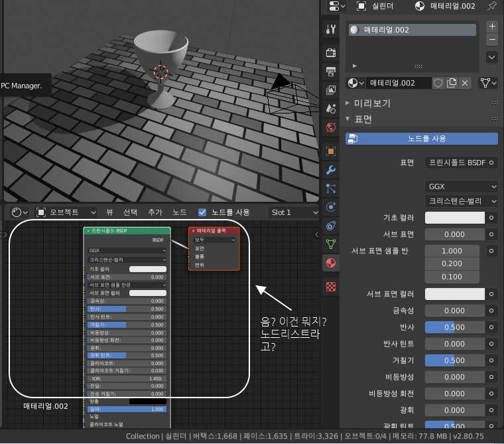Screen dimensions: 504x444
Task: Open the View Layer properties tab
Action: 331,90
